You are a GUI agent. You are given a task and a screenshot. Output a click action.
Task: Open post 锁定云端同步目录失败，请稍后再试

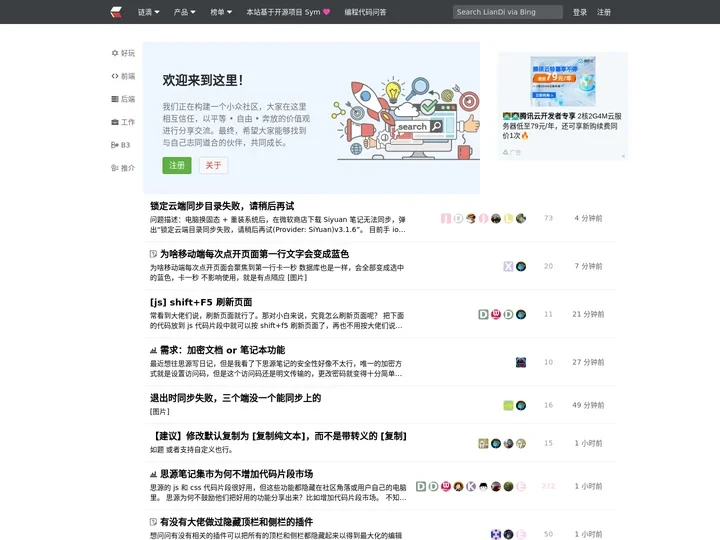pos(222,206)
